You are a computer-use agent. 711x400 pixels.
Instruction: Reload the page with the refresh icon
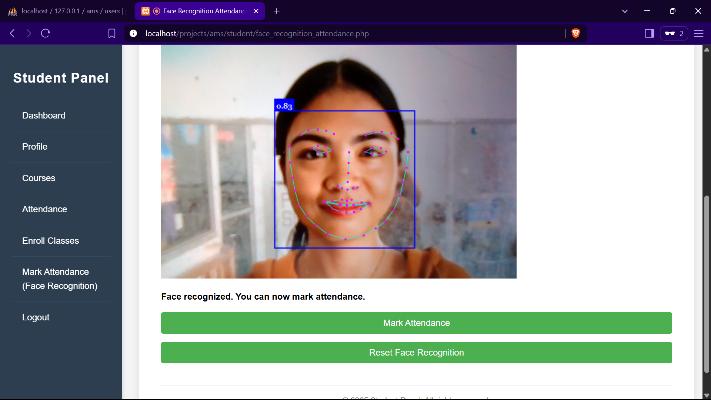pos(45,33)
